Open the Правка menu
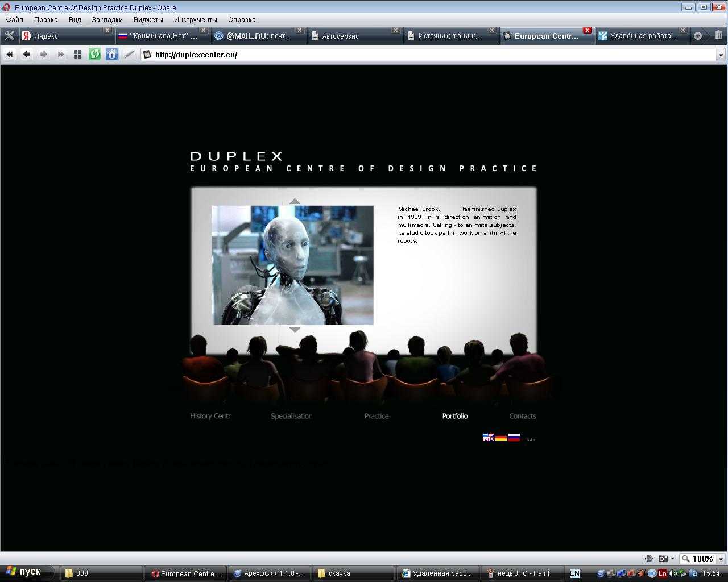728x582 pixels. coord(46,19)
